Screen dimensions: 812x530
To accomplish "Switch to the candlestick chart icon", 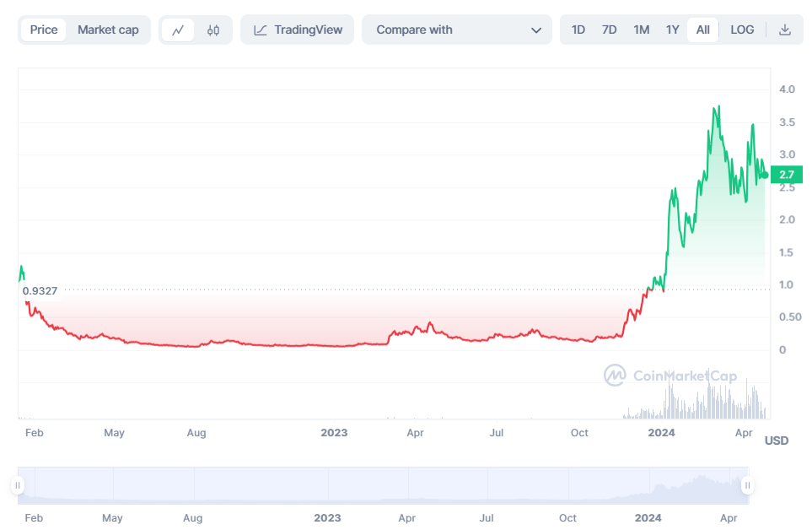I will (212, 30).
